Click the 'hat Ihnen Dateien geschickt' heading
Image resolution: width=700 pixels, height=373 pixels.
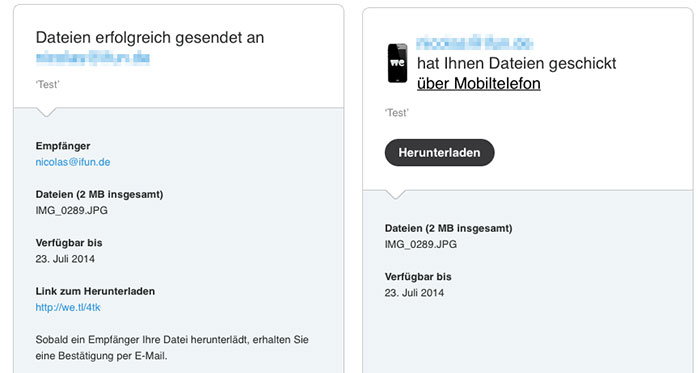[517, 63]
